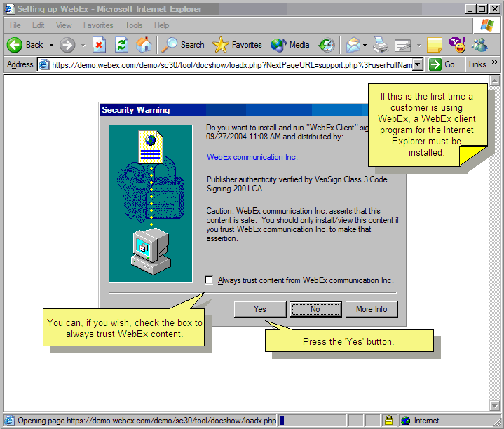504x429 pixels.
Task: Click the Print toolbar icon
Action: coord(381,45)
